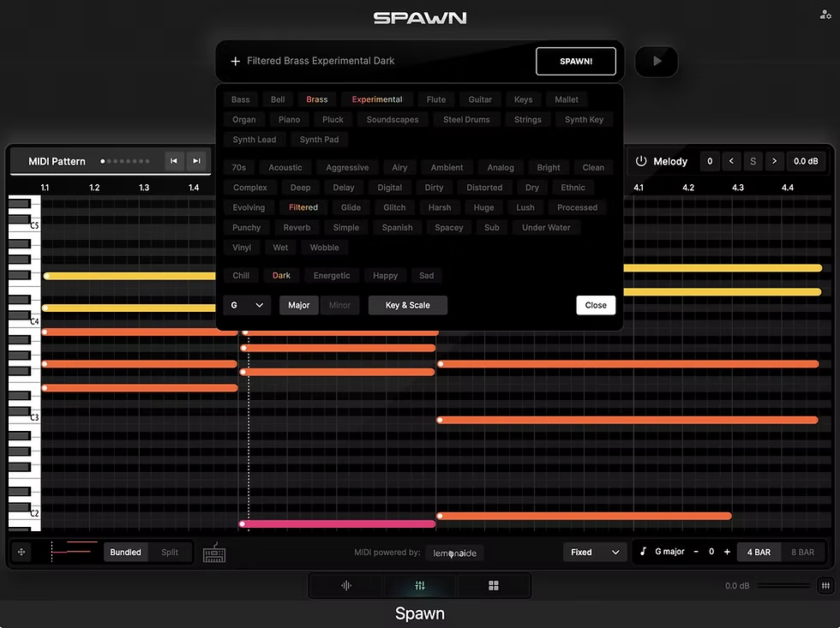Screen dimensions: 840x628
Task: Open the G key dropdown
Action: (x=247, y=305)
